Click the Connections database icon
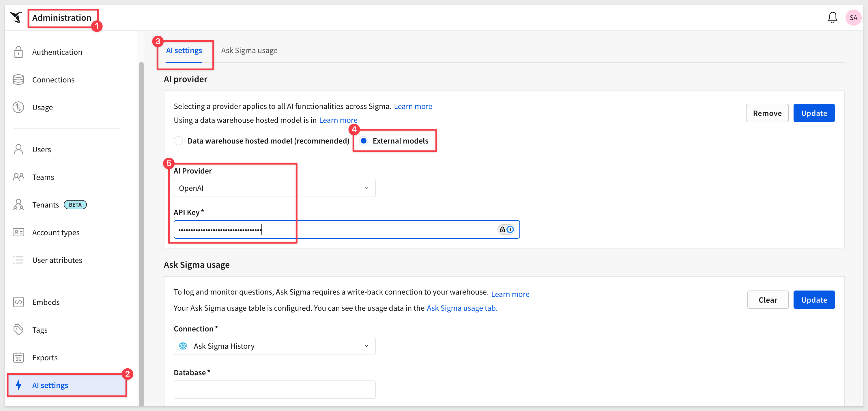The height and width of the screenshot is (411, 868). (x=18, y=80)
